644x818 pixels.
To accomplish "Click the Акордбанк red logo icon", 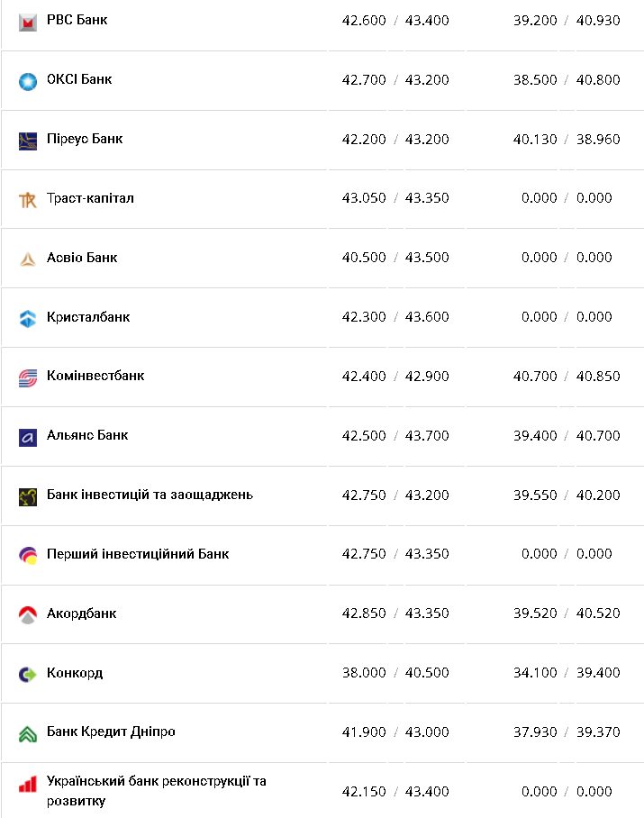I will tap(28, 615).
